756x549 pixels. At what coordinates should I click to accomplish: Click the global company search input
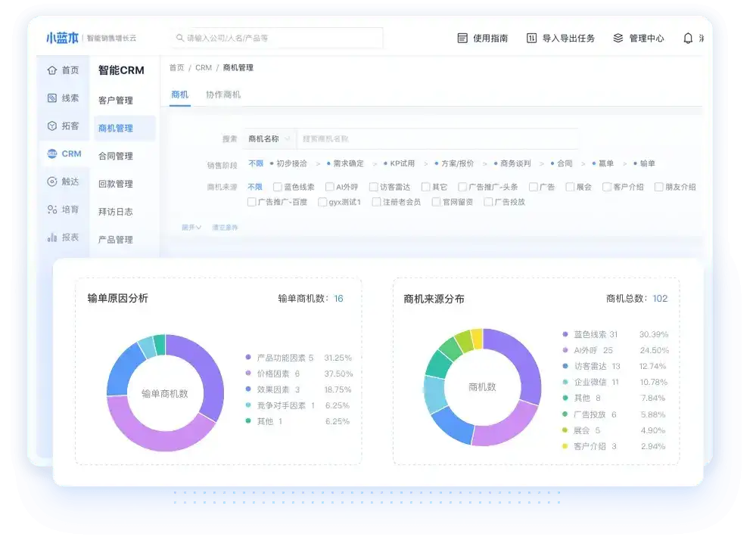(277, 38)
